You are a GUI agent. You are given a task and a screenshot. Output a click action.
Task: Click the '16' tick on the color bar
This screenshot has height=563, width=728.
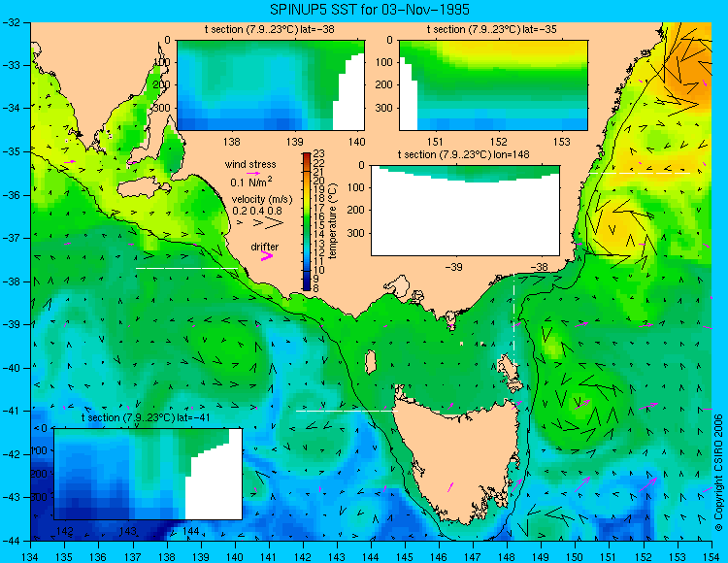coord(319,216)
